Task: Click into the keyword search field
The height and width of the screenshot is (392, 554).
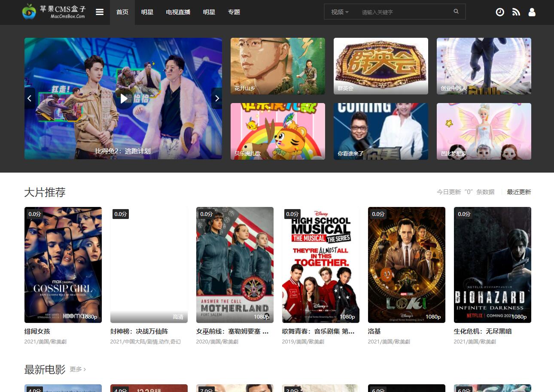Action: click(x=404, y=12)
